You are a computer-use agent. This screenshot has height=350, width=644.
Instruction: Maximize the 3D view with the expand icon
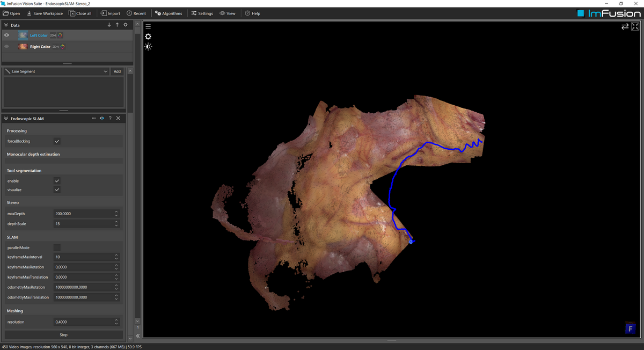point(635,26)
